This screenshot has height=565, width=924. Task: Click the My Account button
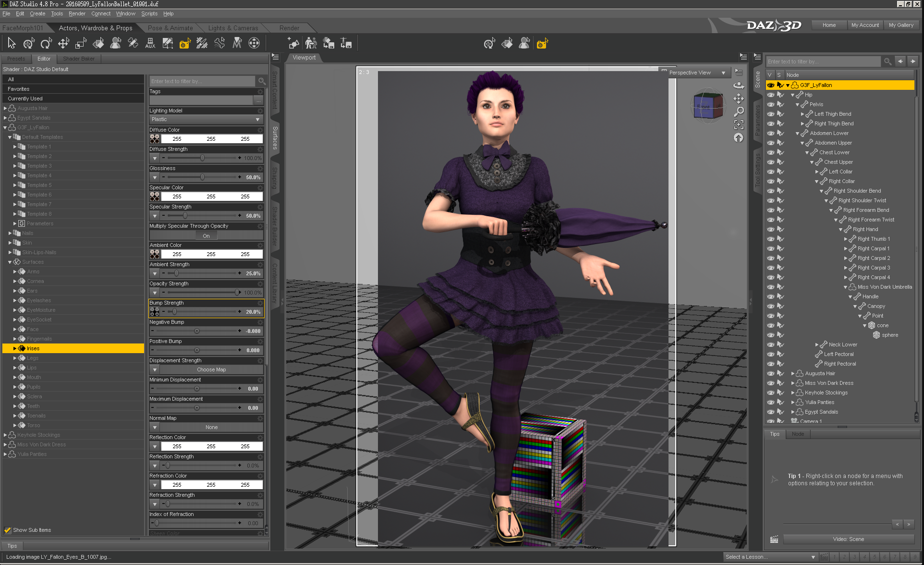point(865,25)
